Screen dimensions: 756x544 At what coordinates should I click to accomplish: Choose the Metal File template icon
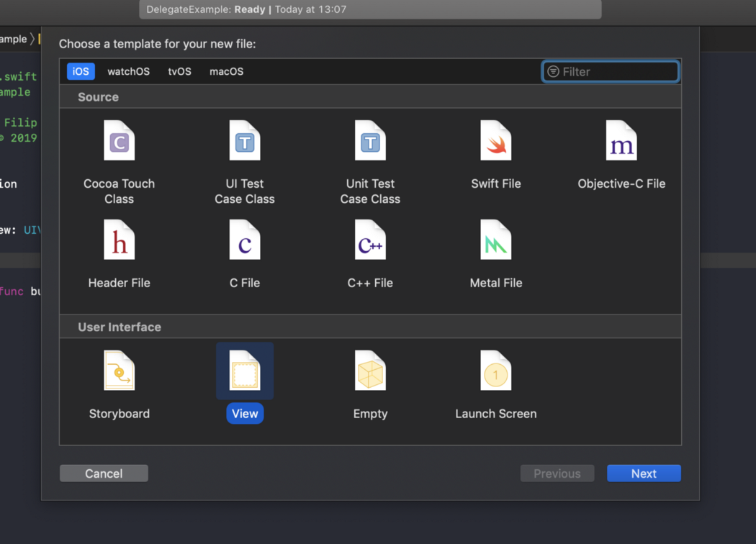[495, 240]
